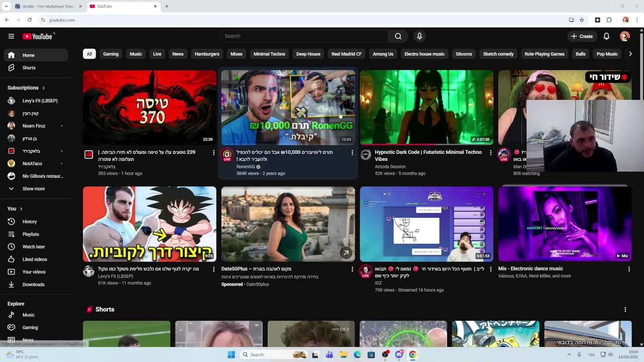
Task: Open Your videos in sidebar
Action: [35, 272]
